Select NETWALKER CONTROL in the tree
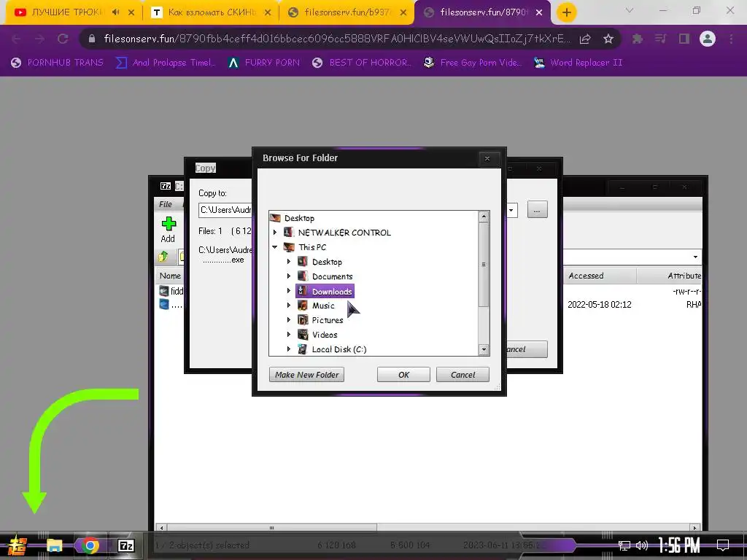 [x=337, y=233]
